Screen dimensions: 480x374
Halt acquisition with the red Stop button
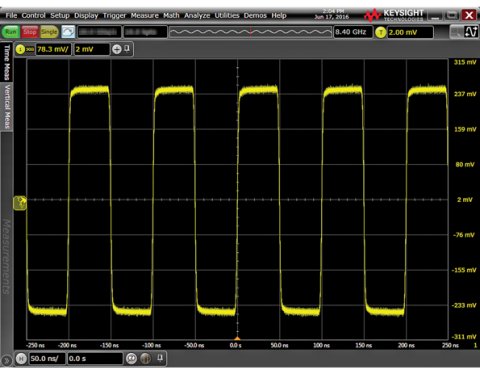coord(30,32)
